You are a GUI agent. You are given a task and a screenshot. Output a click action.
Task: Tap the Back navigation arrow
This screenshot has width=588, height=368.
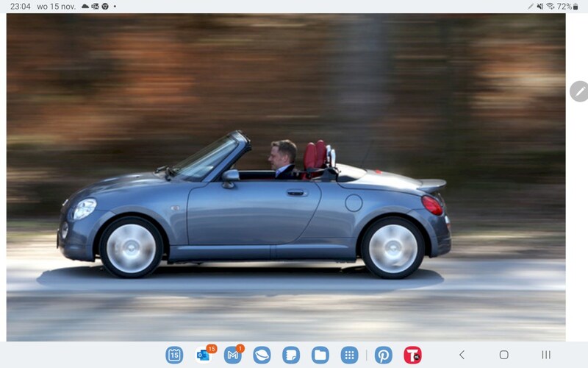[462, 355]
